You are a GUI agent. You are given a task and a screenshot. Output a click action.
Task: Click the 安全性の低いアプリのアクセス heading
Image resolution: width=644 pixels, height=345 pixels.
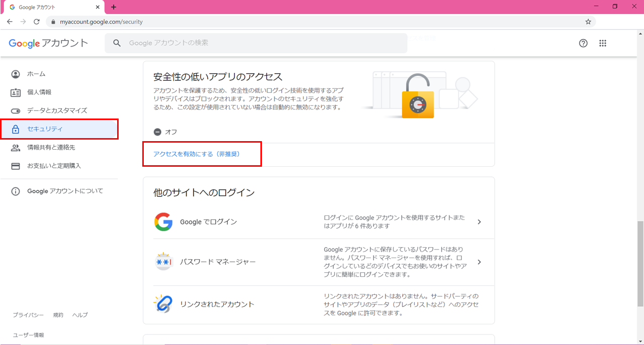tap(218, 77)
